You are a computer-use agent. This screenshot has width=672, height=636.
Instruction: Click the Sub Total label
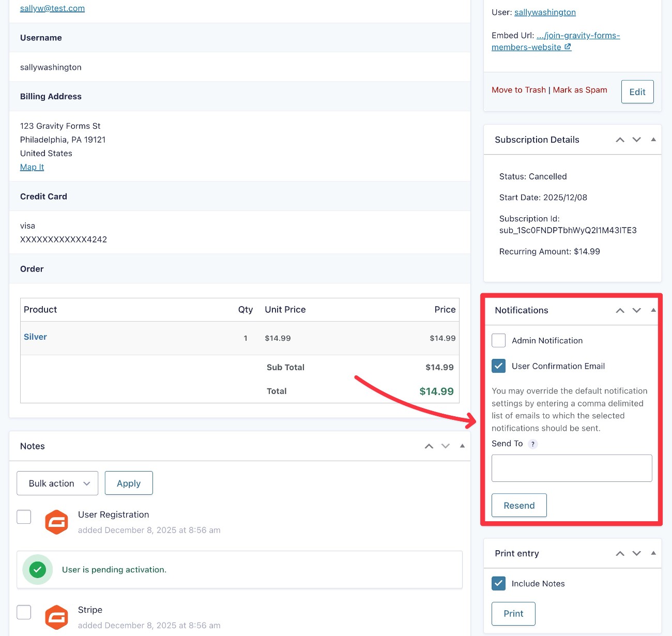[285, 367]
